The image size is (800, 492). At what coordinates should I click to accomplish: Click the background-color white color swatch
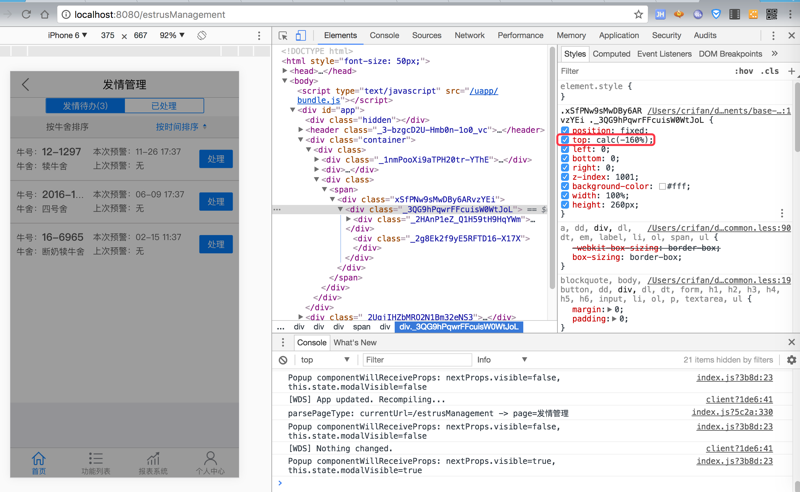click(x=662, y=187)
